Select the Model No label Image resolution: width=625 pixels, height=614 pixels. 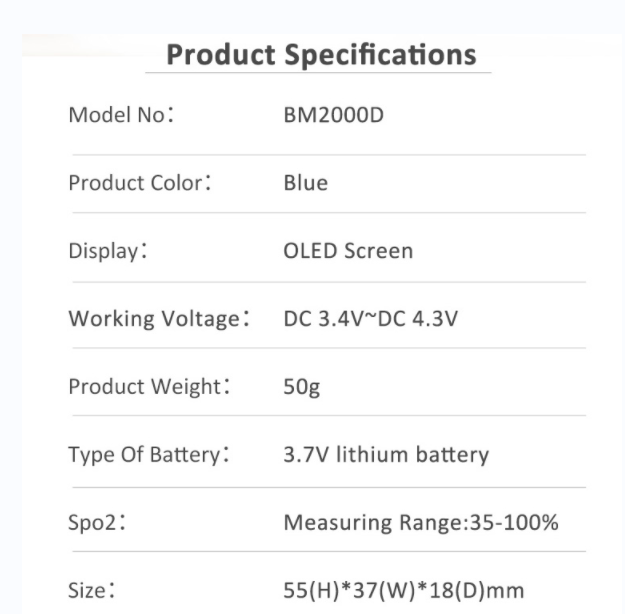click(121, 115)
